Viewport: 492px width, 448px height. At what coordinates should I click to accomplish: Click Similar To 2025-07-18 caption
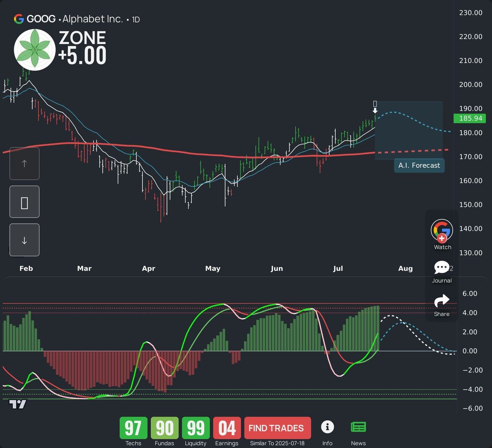pyautogui.click(x=277, y=443)
